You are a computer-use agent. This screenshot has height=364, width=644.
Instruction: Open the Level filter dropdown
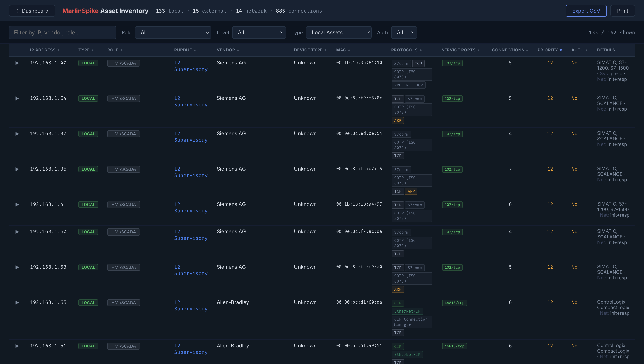[x=259, y=32]
